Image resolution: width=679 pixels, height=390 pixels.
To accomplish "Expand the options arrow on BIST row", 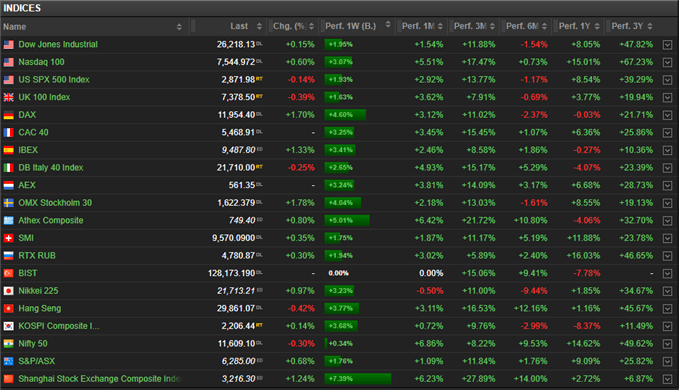I will 667,274.
